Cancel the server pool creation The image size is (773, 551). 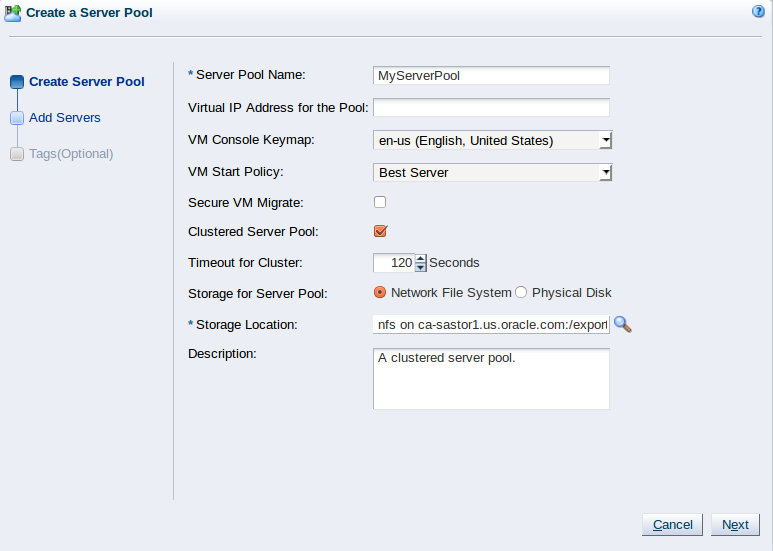tap(672, 525)
